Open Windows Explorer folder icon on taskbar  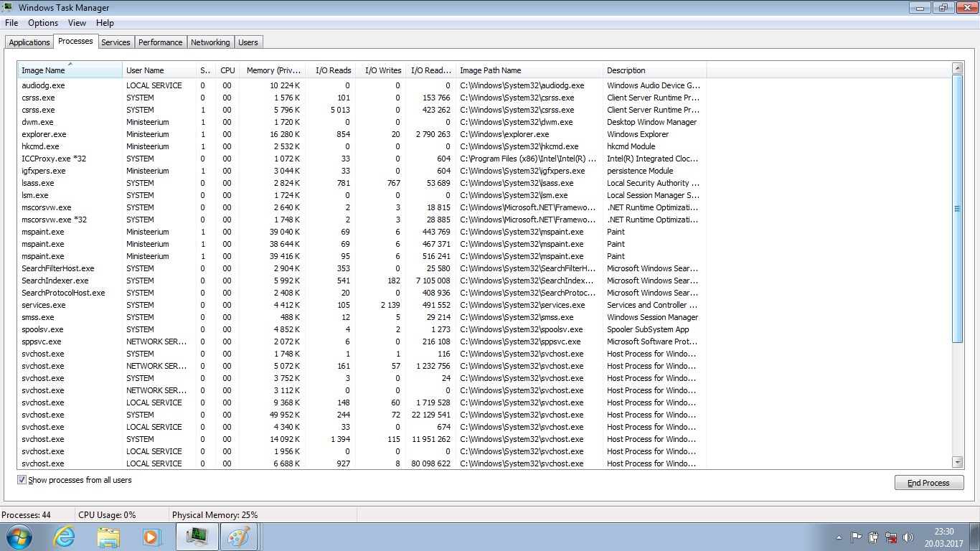coord(108,537)
